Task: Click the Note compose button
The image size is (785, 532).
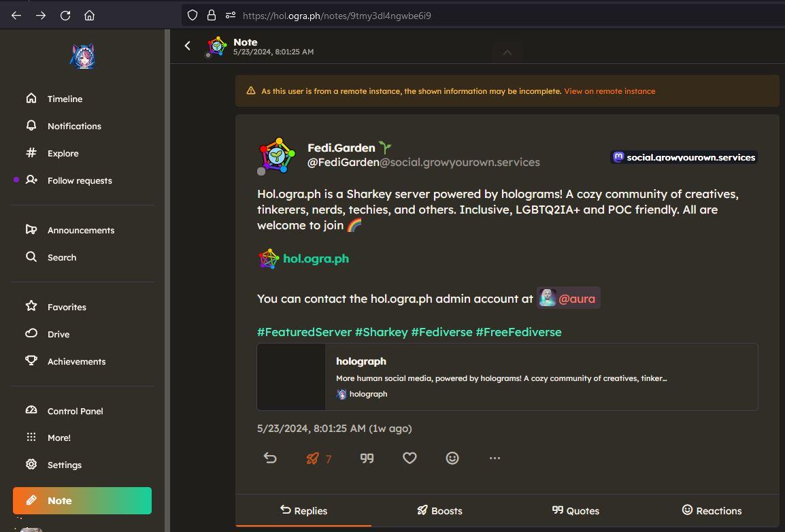Action: (x=82, y=501)
